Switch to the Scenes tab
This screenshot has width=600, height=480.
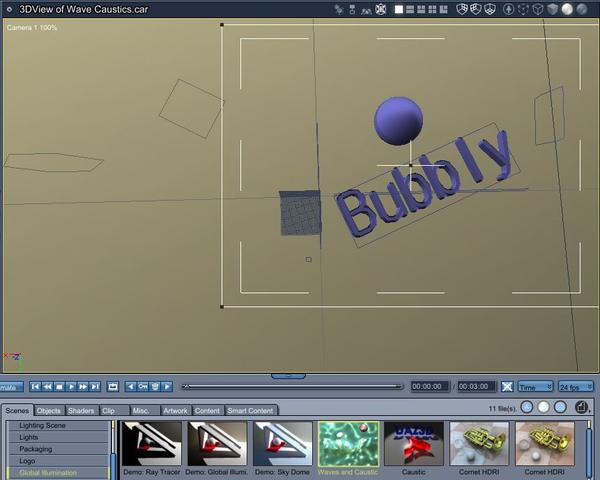[x=17, y=410]
